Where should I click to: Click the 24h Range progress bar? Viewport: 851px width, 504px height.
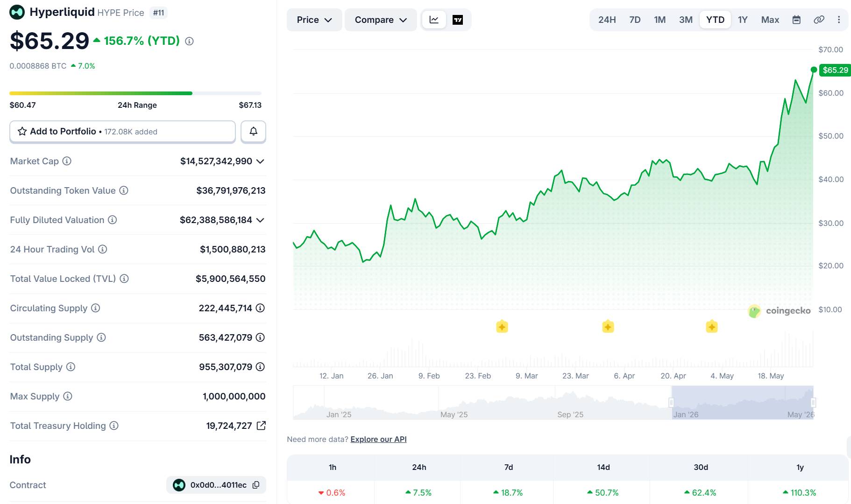point(135,93)
